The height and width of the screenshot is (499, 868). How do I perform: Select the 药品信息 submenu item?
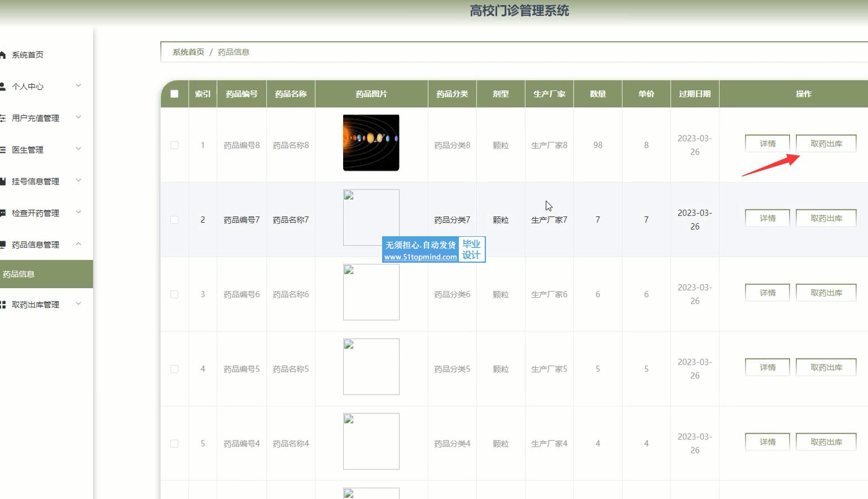tap(46, 274)
